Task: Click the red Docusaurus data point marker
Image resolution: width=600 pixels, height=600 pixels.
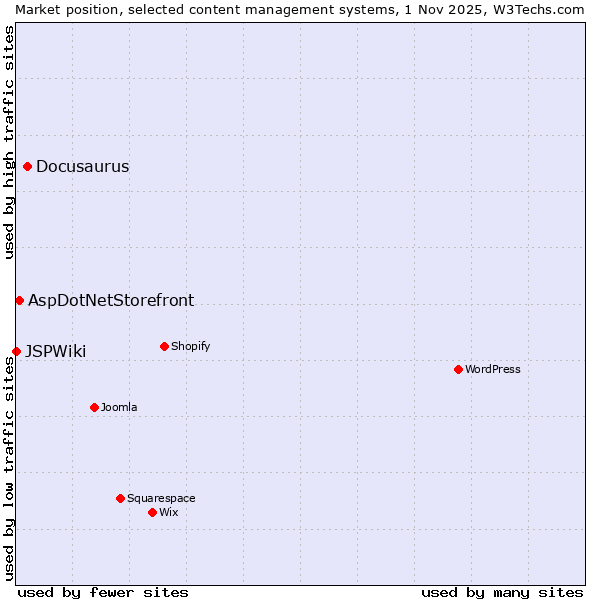Action: pyautogui.click(x=28, y=167)
